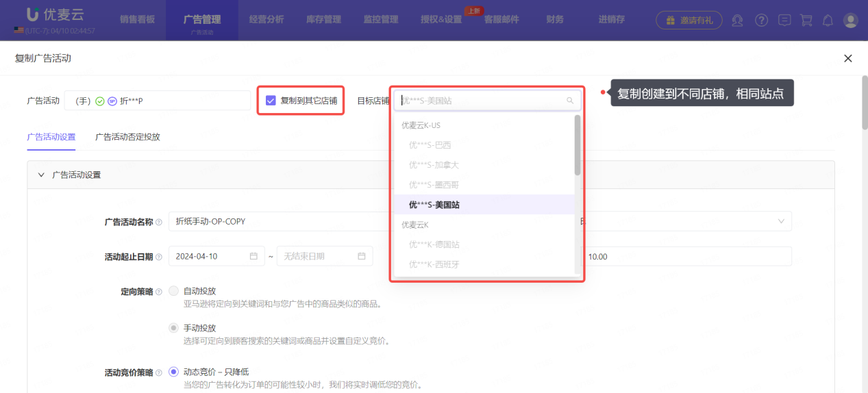Click the user avatar icon
The width and height of the screenshot is (868, 393).
pos(850,21)
